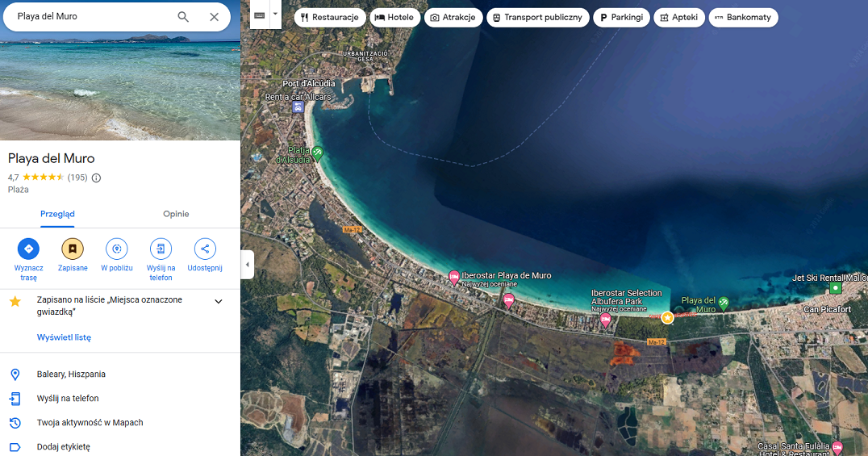Click Wyślij na telefon round button
This screenshot has width=868, height=456.
[x=161, y=249]
